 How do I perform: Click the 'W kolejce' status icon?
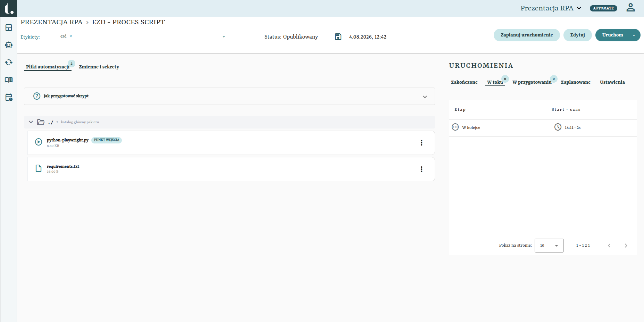tap(455, 127)
